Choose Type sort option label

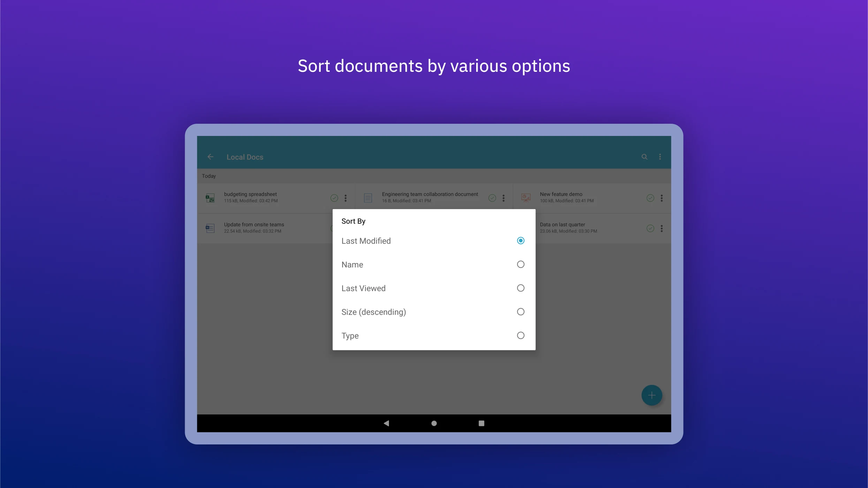coord(350,336)
